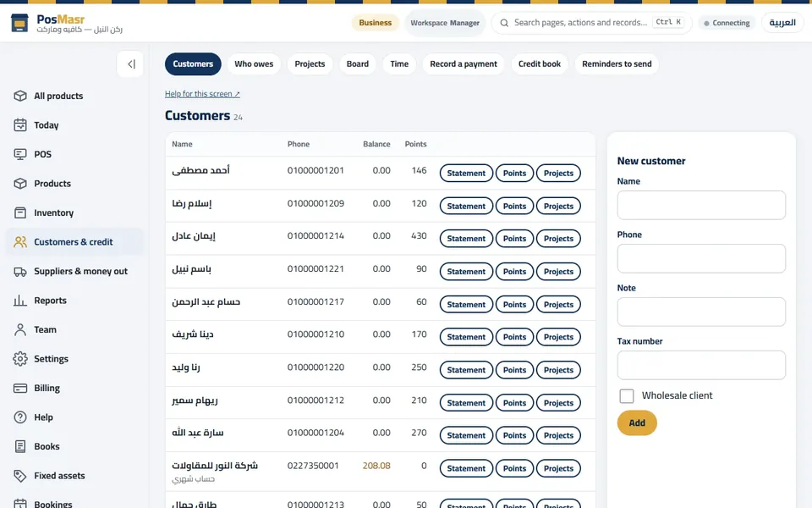812x508 pixels.
Task: Click the Team person icon
Action: click(20, 329)
